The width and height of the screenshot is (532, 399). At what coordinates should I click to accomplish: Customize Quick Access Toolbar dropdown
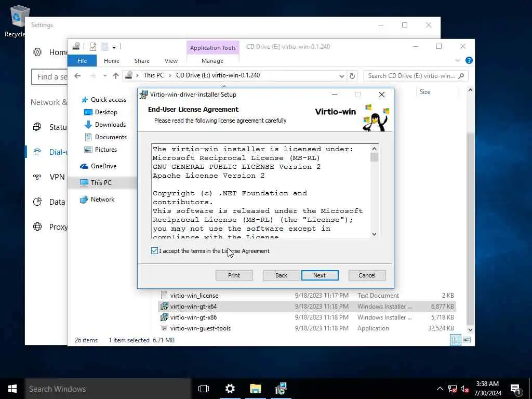[114, 47]
